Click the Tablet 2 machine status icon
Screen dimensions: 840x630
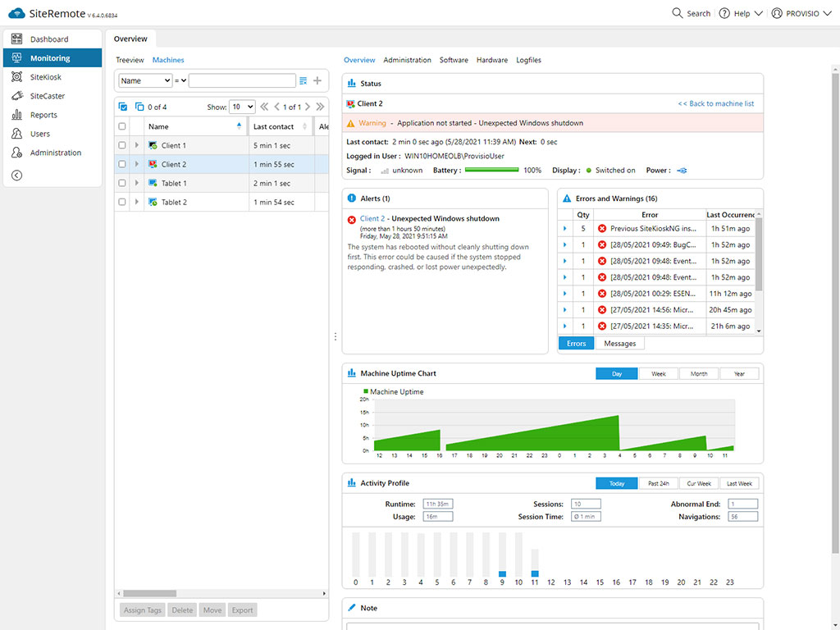(x=153, y=202)
